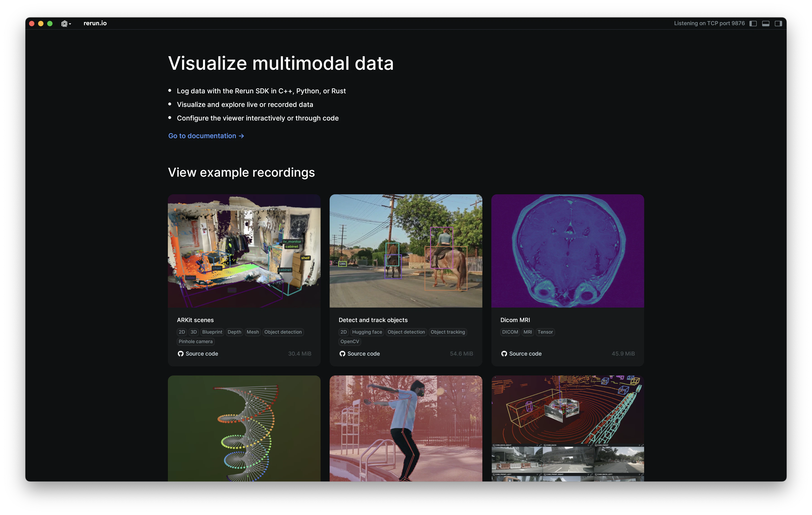Click the GitHub icon on Detect and track objects card
This screenshot has width=812, height=515.
click(342, 354)
